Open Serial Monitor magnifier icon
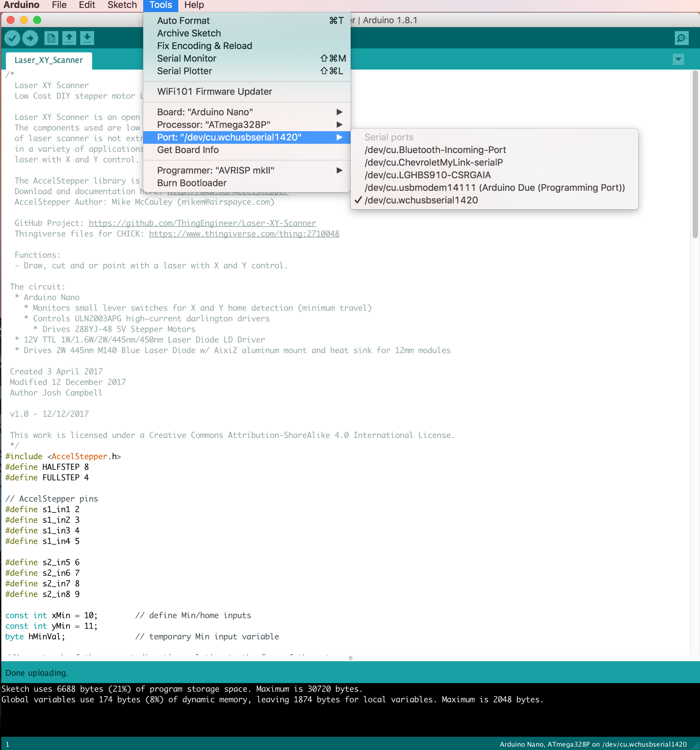Screen dimensions: 700x750 coord(681,38)
